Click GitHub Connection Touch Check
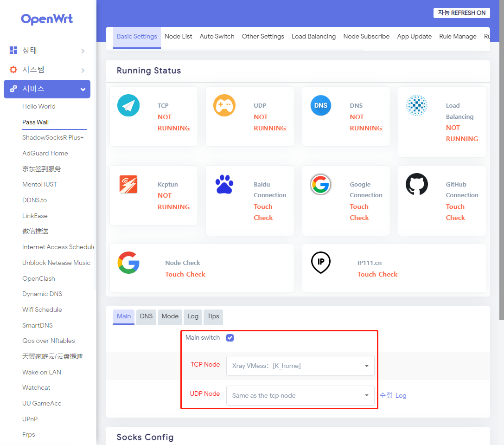Screen dimensions: 504x445 pyautogui.click(x=455, y=212)
